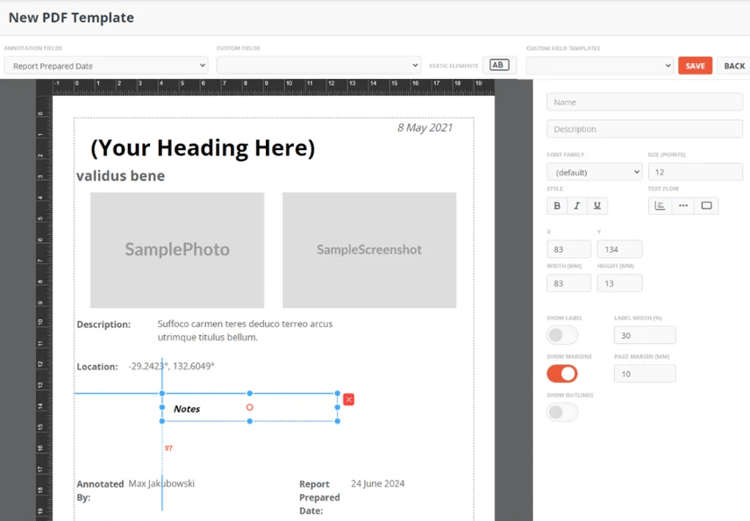750x521 pixels.
Task: Turn off the Show Margins switch
Action: (x=562, y=374)
